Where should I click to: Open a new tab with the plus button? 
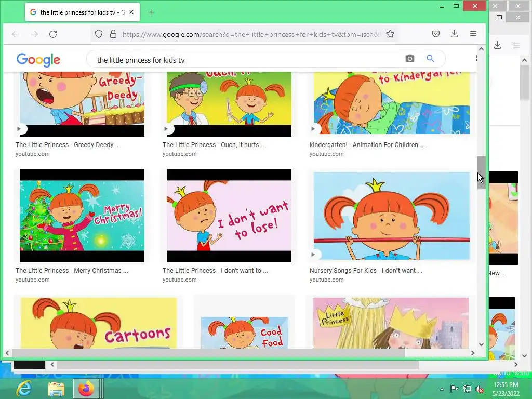point(151,12)
